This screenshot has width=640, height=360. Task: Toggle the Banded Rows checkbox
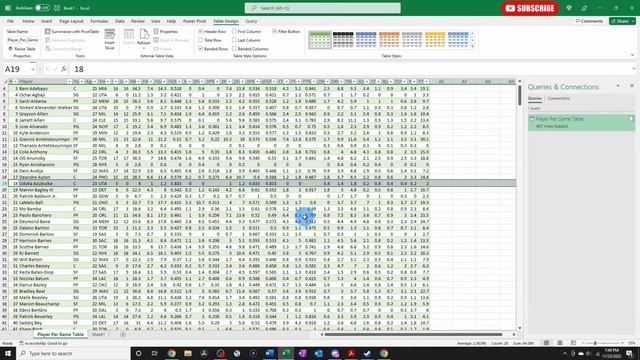pyautogui.click(x=200, y=49)
